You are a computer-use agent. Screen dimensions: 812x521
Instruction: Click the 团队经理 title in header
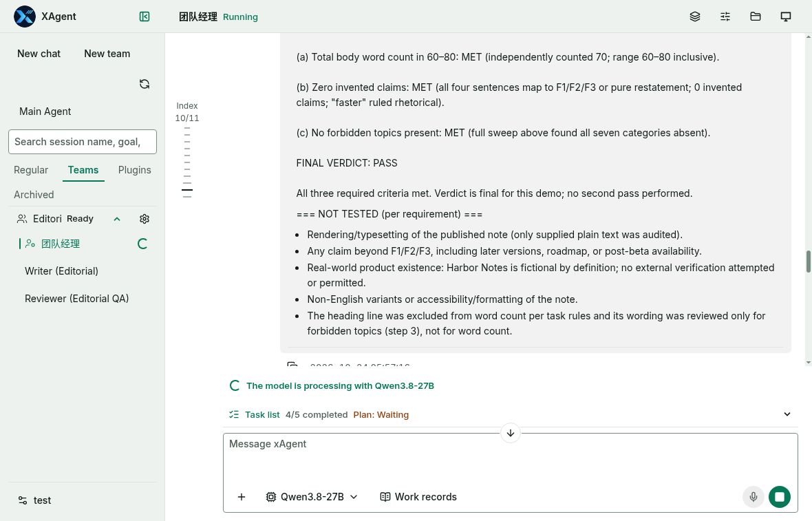[x=197, y=17]
